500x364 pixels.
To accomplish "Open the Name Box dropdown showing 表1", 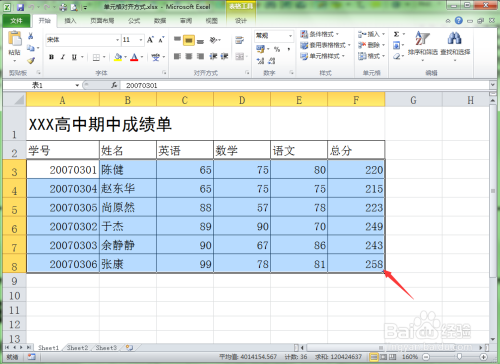I will [x=77, y=85].
